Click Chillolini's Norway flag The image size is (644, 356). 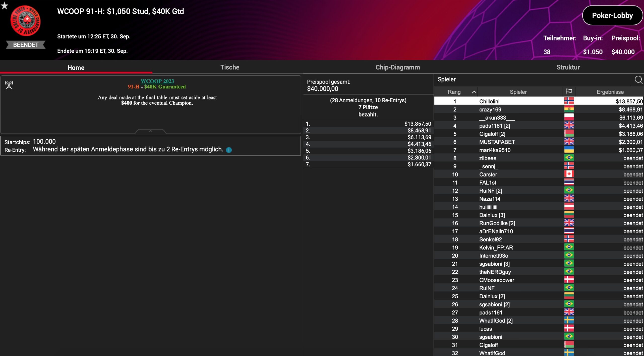tap(569, 101)
